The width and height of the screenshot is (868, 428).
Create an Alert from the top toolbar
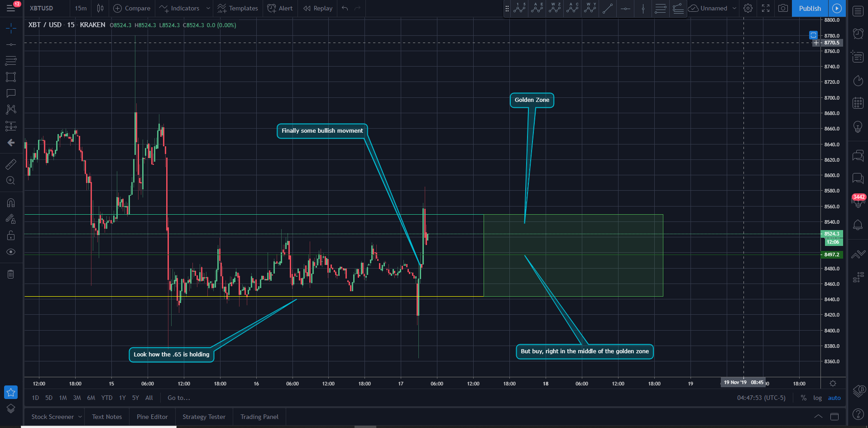click(280, 8)
